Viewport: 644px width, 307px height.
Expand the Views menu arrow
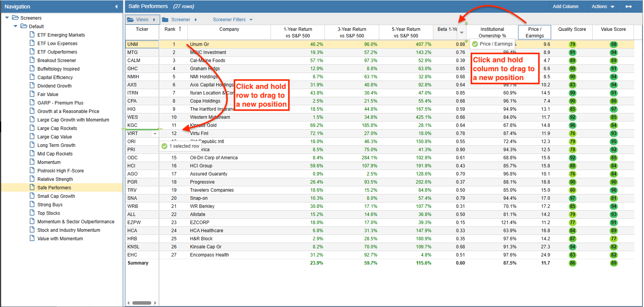[154, 20]
